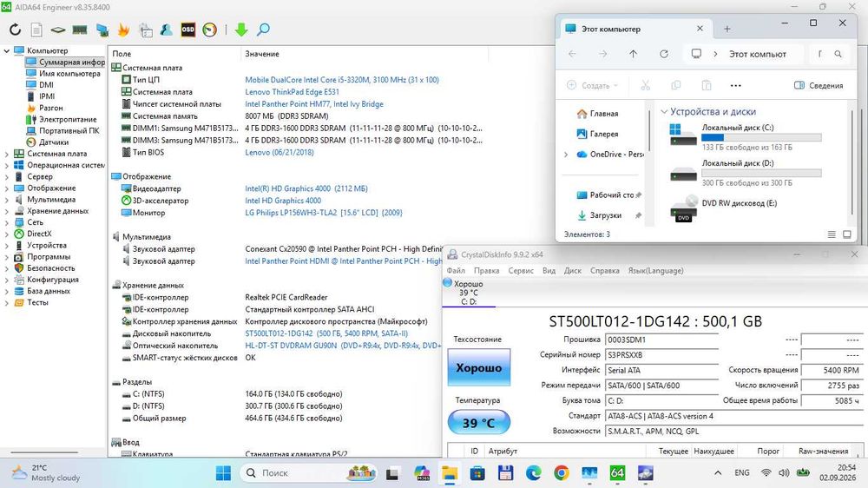Open Google Chrome from the taskbar
Image resolution: width=868 pixels, height=488 pixels.
point(562,473)
